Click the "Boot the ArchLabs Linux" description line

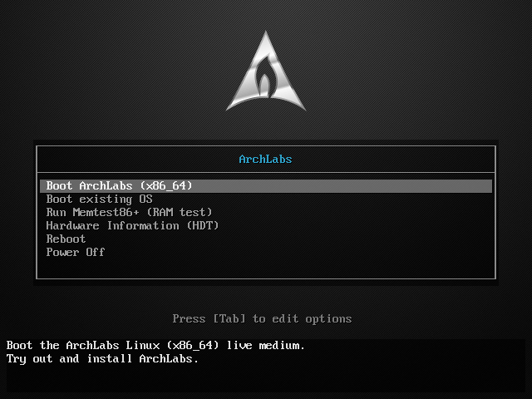click(155, 345)
